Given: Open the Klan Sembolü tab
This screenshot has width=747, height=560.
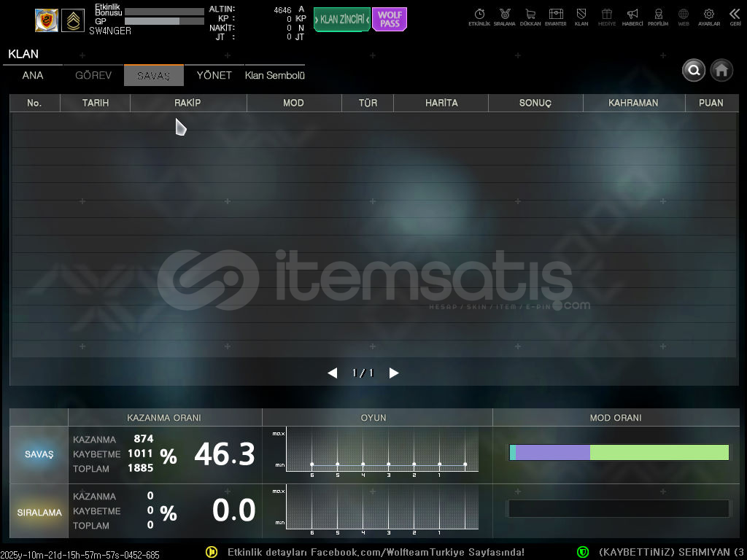Looking at the screenshot, I should tap(275, 76).
